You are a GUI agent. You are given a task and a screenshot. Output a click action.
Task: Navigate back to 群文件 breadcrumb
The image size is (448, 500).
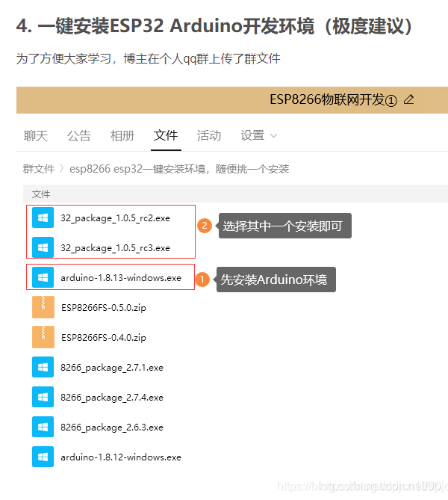(x=39, y=169)
